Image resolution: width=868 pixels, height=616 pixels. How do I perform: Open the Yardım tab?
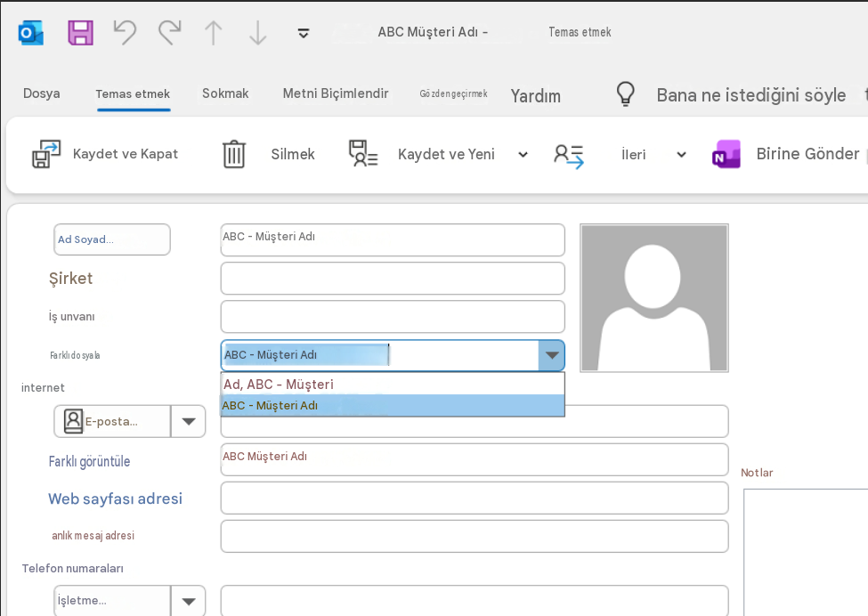(x=535, y=96)
